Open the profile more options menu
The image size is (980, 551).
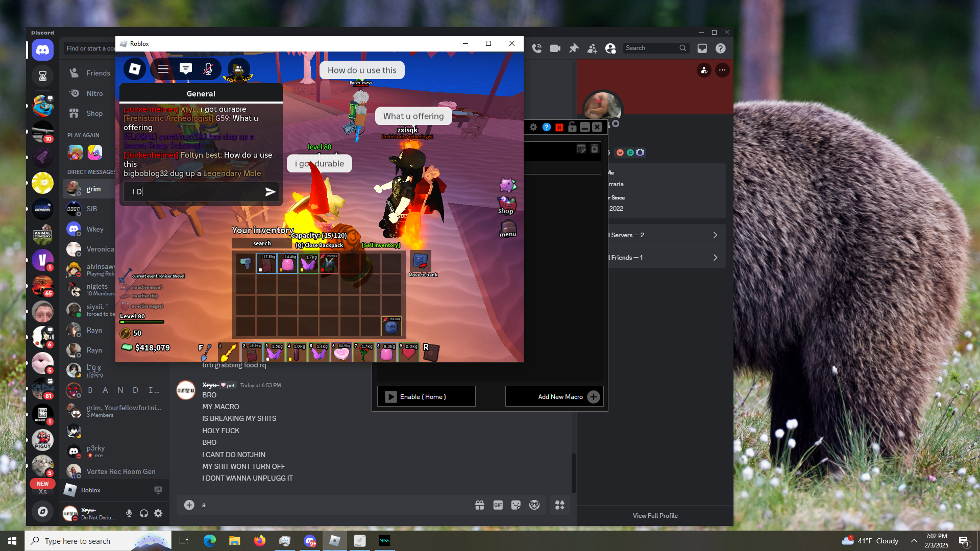tap(722, 70)
